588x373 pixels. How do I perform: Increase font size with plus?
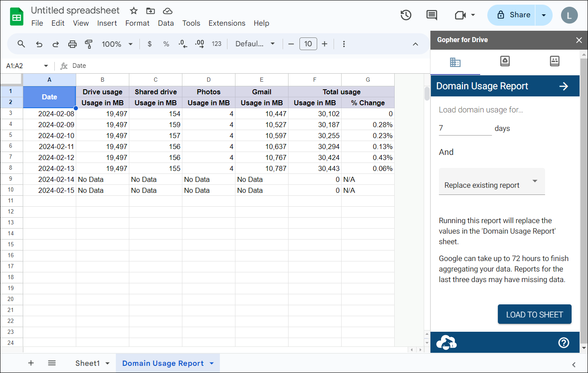click(324, 44)
